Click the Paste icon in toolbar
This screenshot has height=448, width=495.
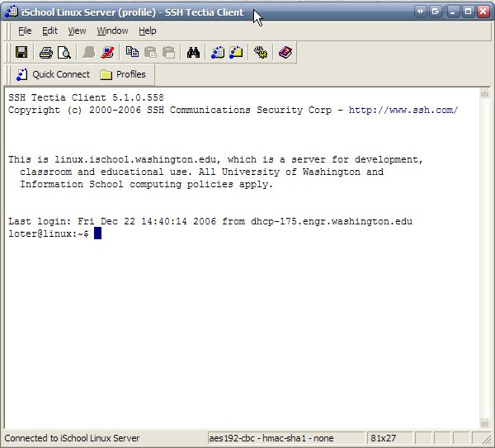point(150,53)
